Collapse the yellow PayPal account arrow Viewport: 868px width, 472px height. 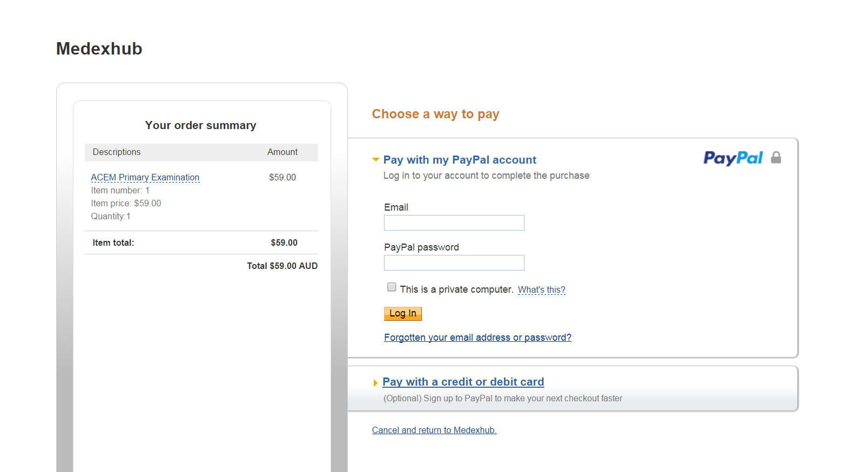[375, 160]
